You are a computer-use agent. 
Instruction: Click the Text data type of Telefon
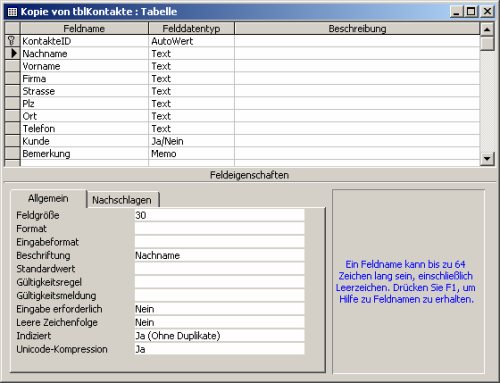click(191, 129)
